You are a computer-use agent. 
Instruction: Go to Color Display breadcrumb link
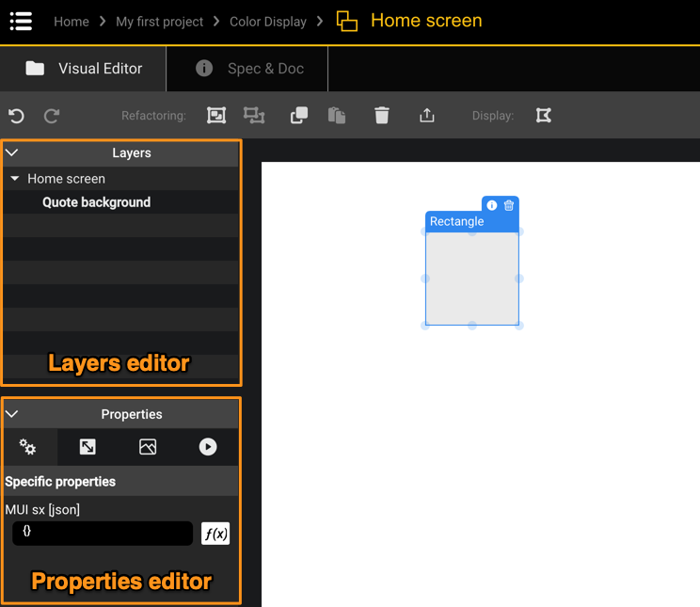[268, 22]
